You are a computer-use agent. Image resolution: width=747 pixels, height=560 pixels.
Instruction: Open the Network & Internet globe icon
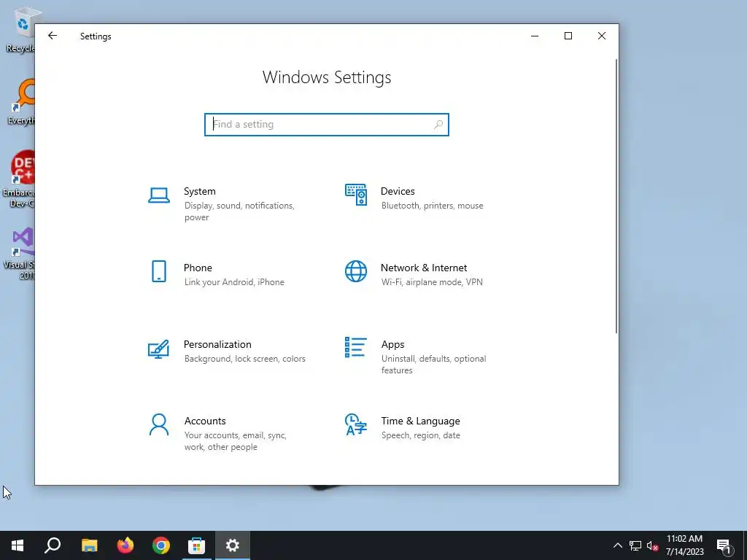point(356,271)
